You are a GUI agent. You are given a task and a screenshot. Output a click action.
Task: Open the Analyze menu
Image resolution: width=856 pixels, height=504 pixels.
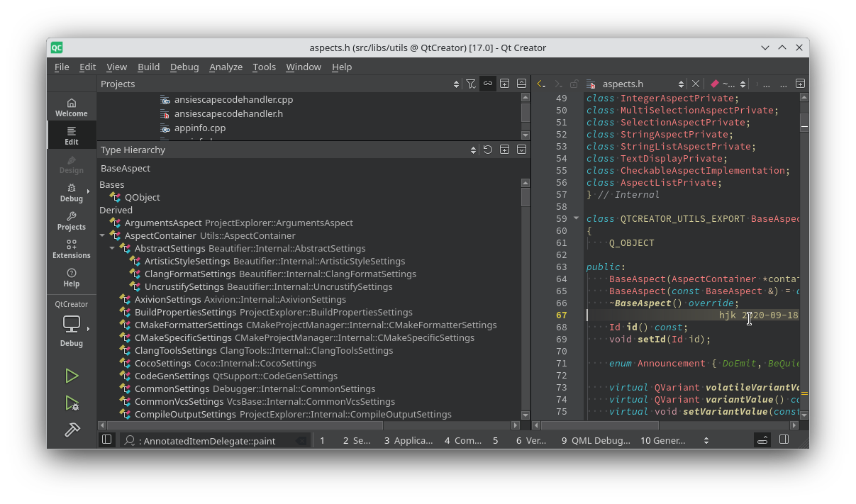(x=226, y=67)
